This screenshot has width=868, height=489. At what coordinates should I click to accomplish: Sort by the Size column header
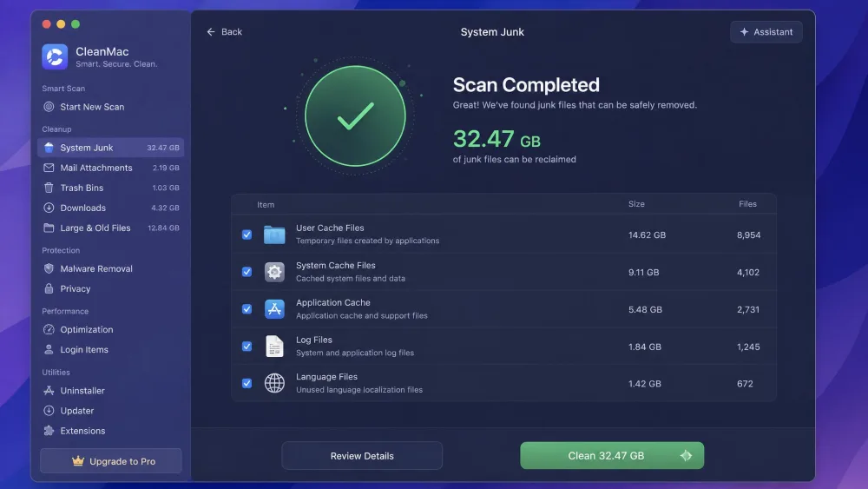tap(636, 204)
